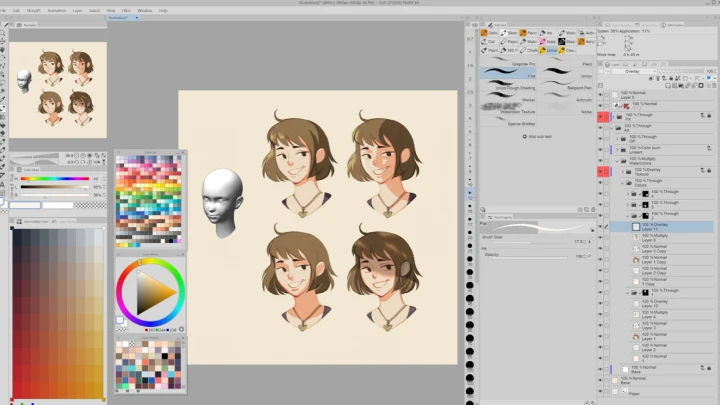Hide the Paper layer
The height and width of the screenshot is (405, 720).
click(600, 392)
